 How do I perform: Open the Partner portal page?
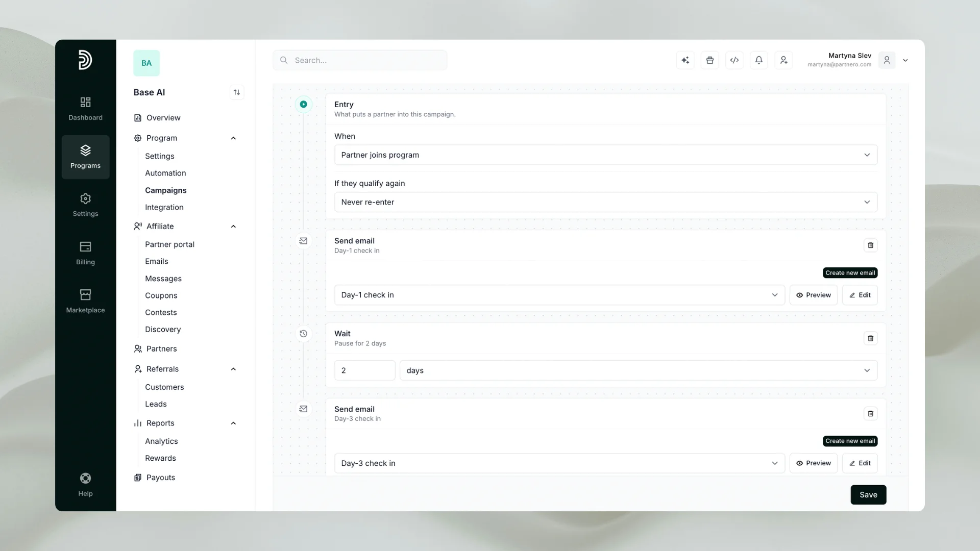(x=169, y=244)
